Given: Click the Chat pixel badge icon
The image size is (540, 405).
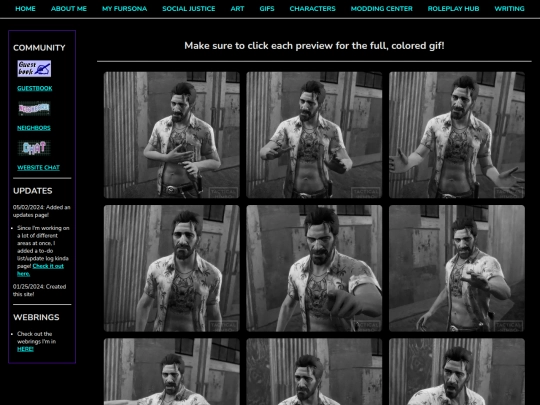Looking at the screenshot, I should click(34, 148).
